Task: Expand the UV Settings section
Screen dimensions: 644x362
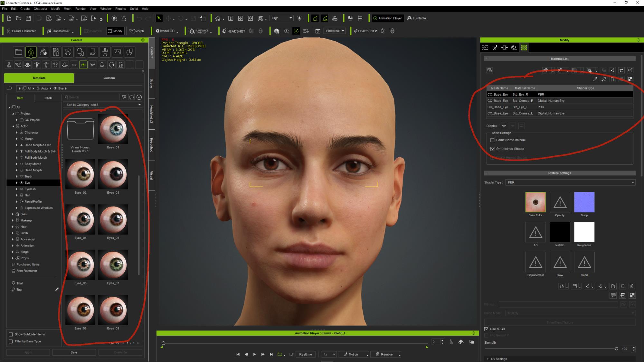Action: coord(488,359)
